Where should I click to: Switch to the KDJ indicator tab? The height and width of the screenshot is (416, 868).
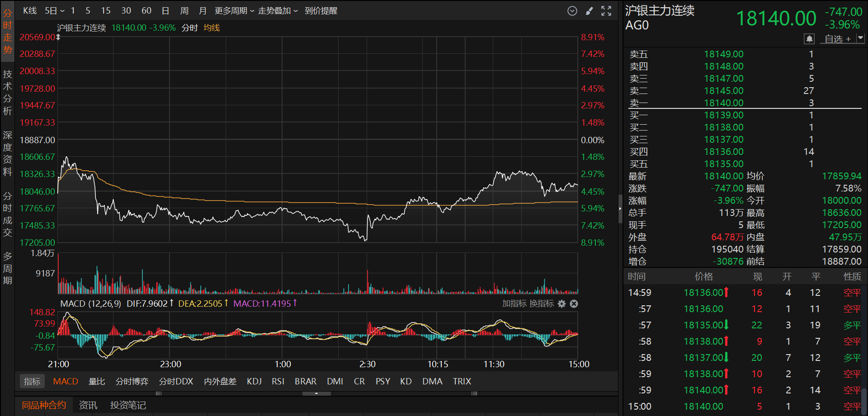[254, 381]
